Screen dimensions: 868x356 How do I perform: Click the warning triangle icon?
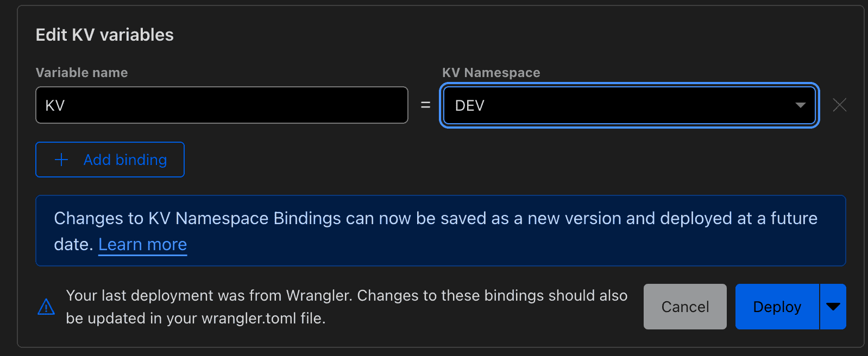[x=47, y=307]
